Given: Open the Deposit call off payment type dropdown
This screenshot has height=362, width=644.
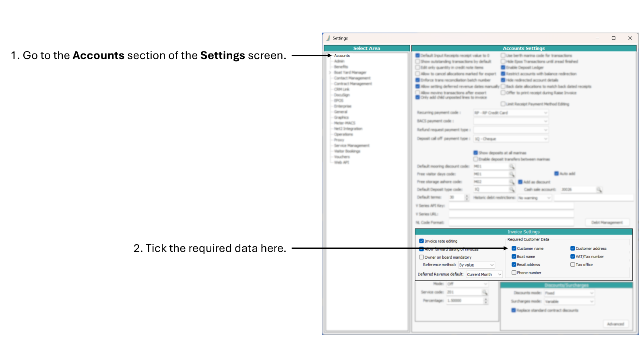Looking at the screenshot, I should coord(511,139).
